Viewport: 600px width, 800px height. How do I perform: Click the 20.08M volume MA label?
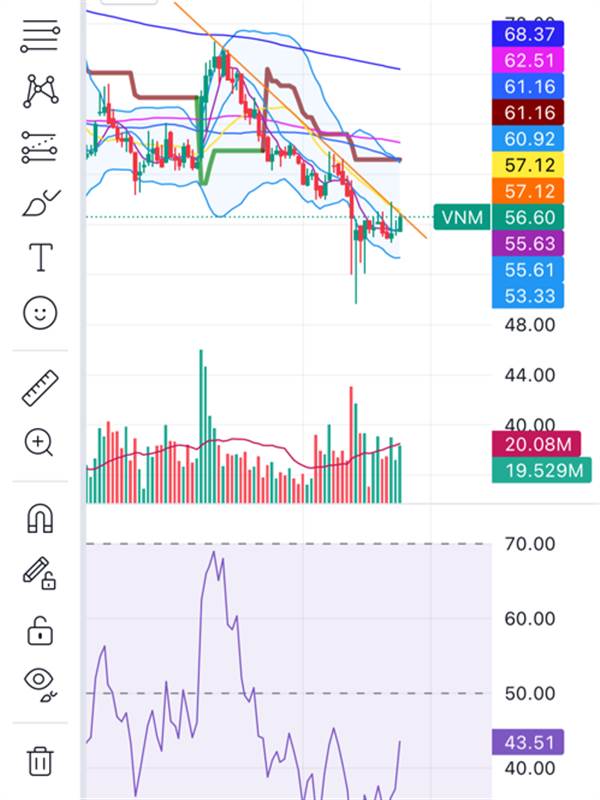[x=536, y=444]
